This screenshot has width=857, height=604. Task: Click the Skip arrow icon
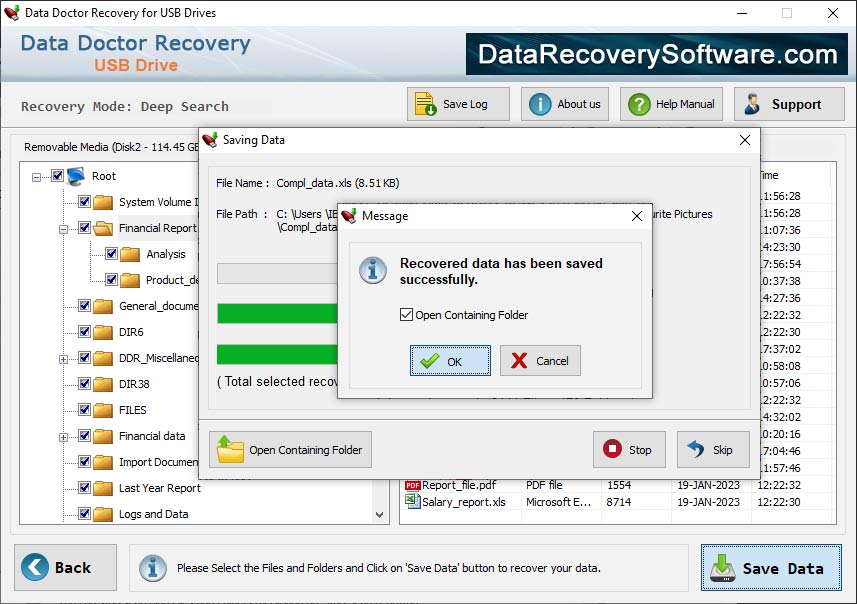(697, 449)
